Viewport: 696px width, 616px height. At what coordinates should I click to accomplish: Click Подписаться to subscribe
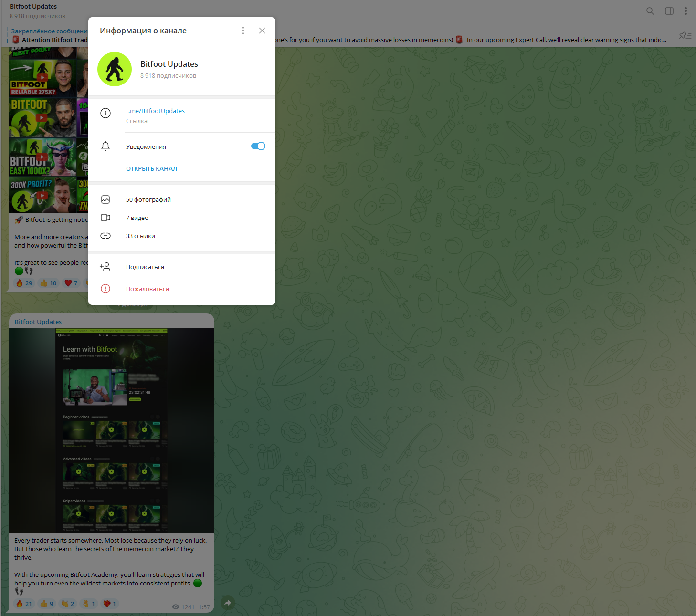point(145,267)
